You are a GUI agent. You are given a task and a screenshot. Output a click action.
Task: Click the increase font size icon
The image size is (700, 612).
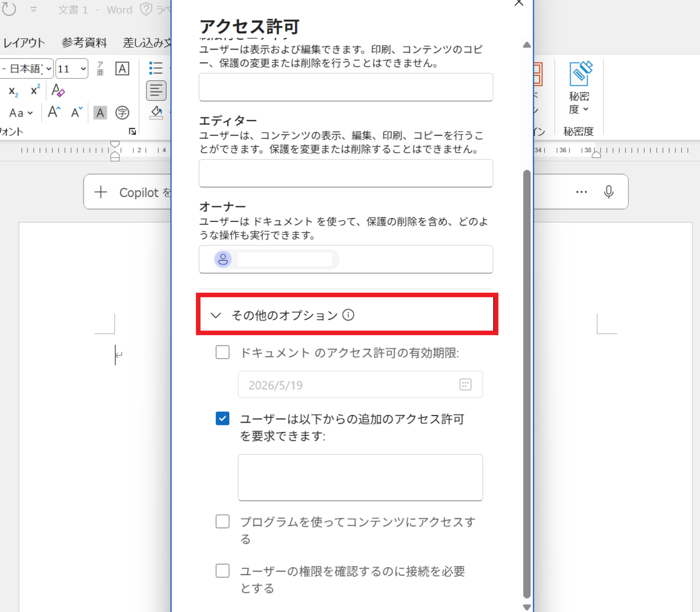[54, 112]
